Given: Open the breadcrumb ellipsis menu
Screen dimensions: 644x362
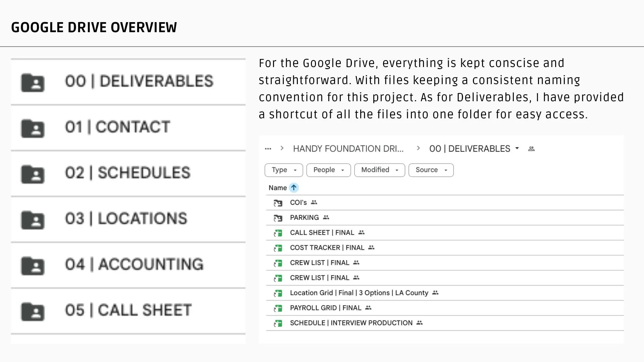Looking at the screenshot, I should coord(268,148).
